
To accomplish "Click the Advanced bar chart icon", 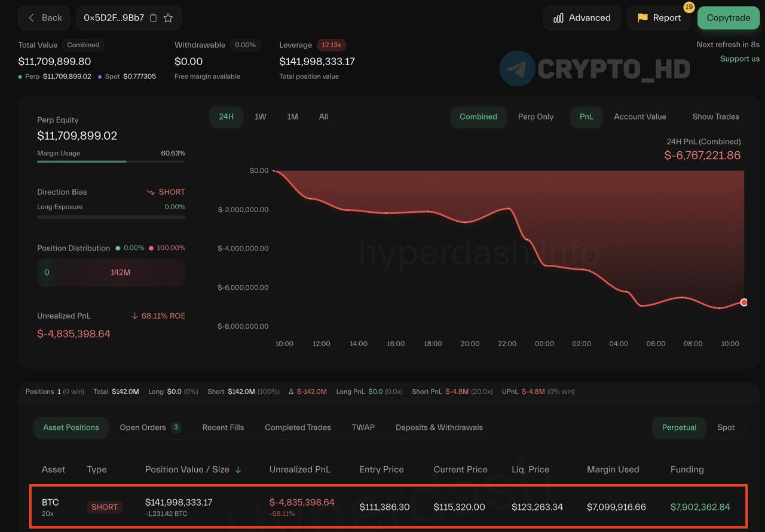I will pos(558,18).
